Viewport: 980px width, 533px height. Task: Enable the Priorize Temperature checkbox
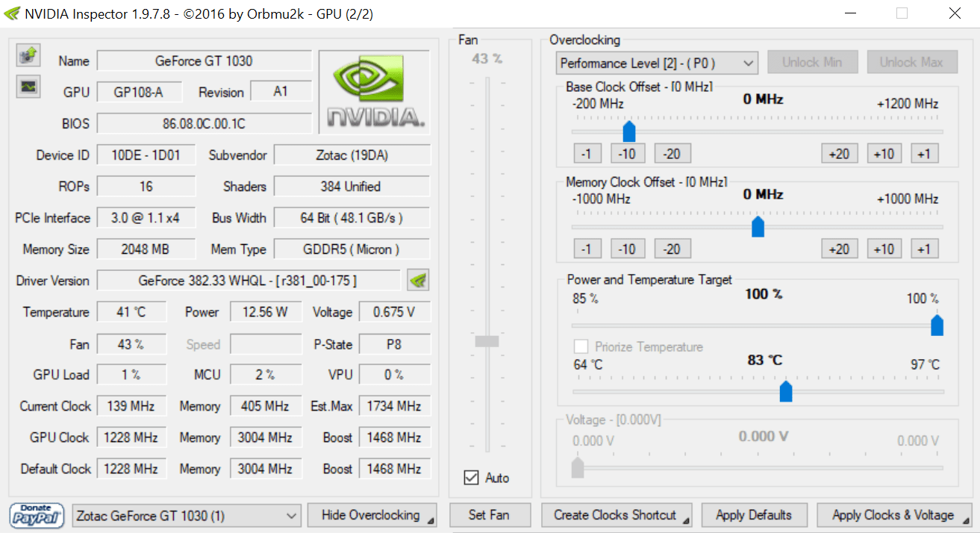tap(581, 346)
